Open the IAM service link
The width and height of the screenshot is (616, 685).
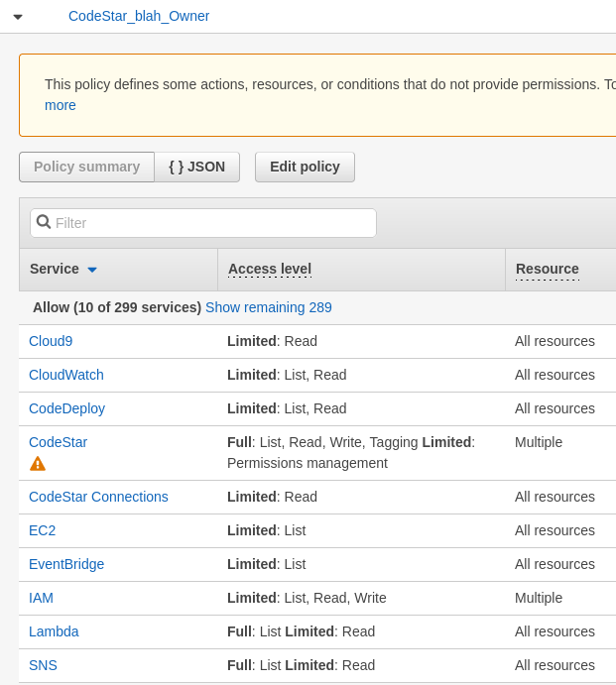pyautogui.click(x=41, y=598)
